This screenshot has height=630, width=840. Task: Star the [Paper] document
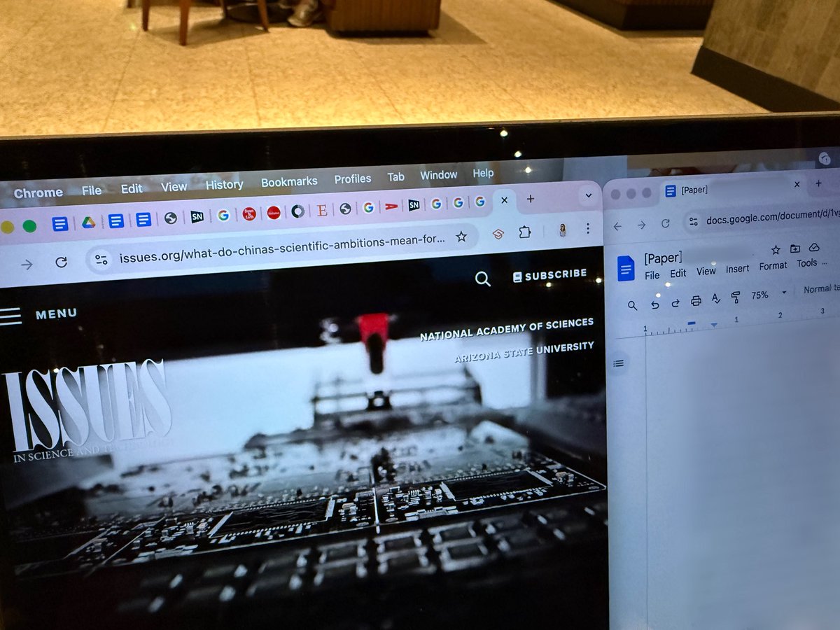(776, 250)
